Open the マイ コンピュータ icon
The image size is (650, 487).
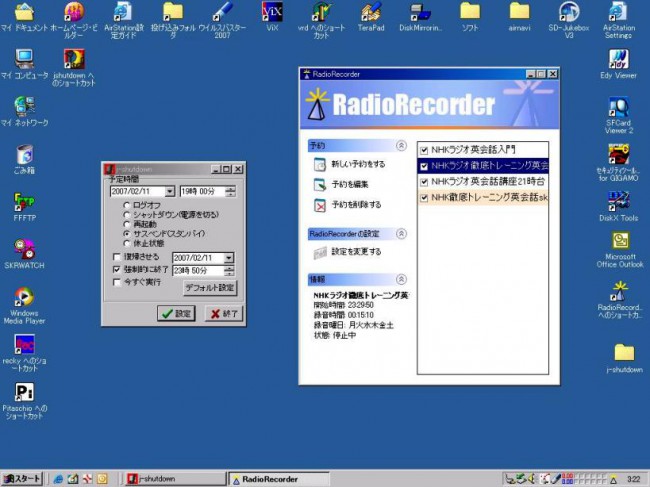(24, 59)
